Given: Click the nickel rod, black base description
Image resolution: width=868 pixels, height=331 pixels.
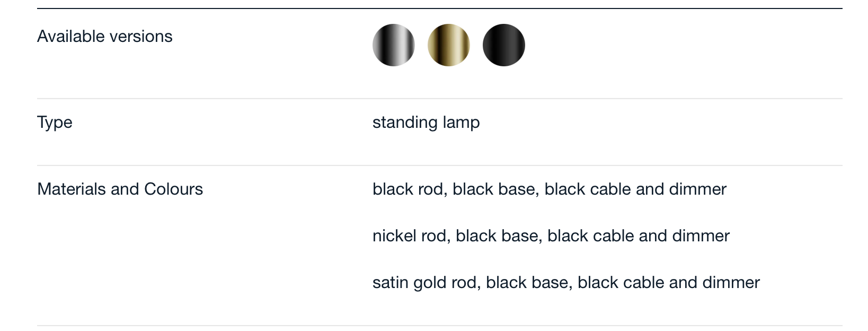Looking at the screenshot, I should click(x=551, y=236).
